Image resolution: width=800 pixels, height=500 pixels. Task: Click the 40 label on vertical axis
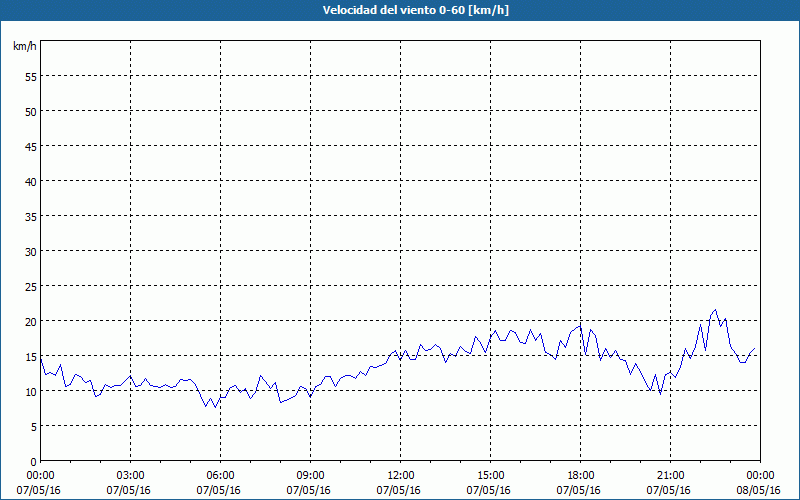[x=31, y=182]
